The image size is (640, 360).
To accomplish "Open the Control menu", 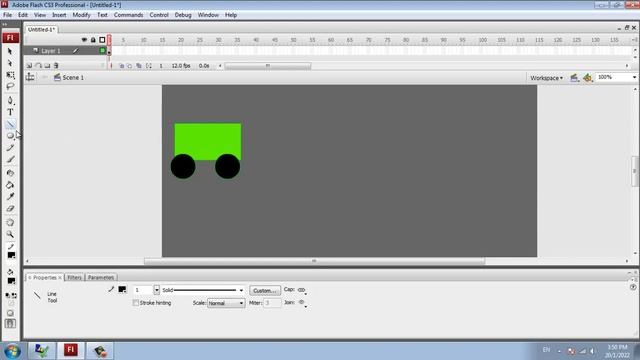I will 159,15.
